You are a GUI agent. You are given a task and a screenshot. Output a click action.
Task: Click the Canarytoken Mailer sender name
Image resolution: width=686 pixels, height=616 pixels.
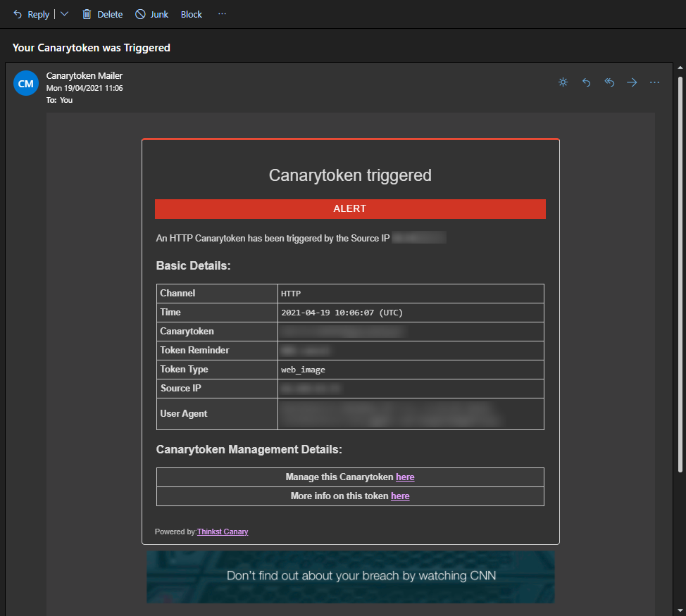85,76
